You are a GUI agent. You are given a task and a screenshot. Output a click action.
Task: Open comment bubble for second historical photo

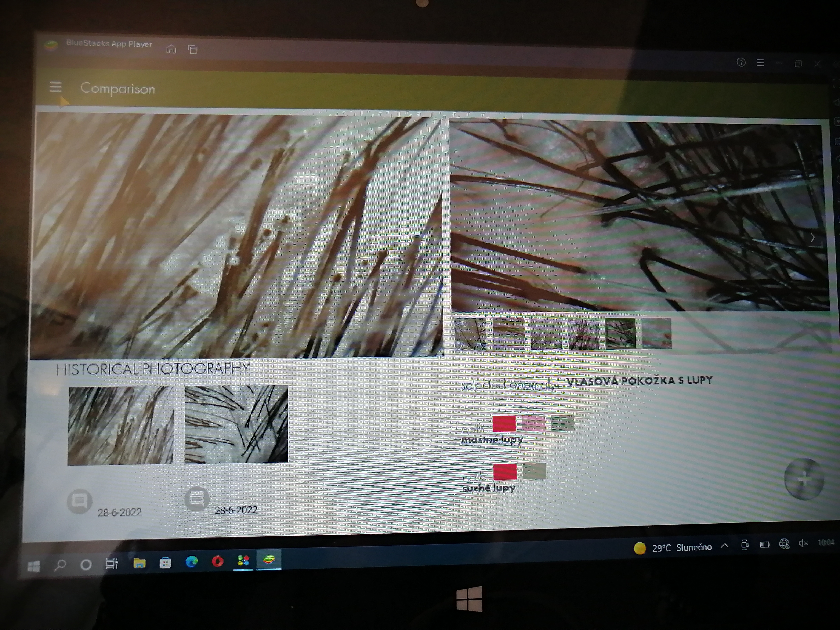[197, 499]
